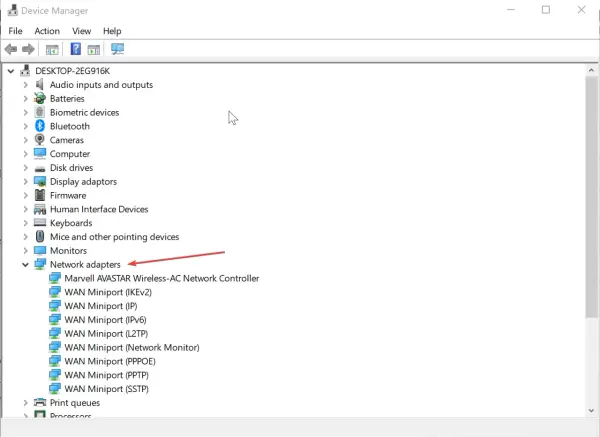
Task: Click the scrollbar up arrow
Action: (x=591, y=70)
